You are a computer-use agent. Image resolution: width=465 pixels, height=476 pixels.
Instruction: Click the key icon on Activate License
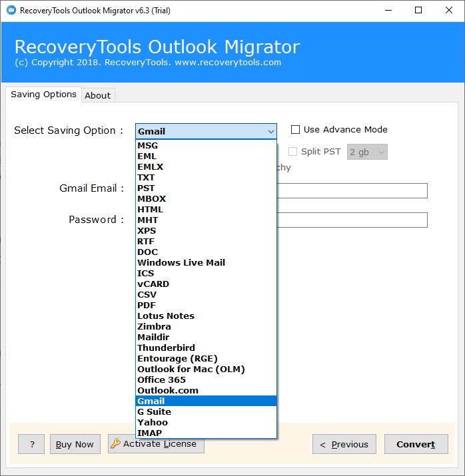(115, 443)
